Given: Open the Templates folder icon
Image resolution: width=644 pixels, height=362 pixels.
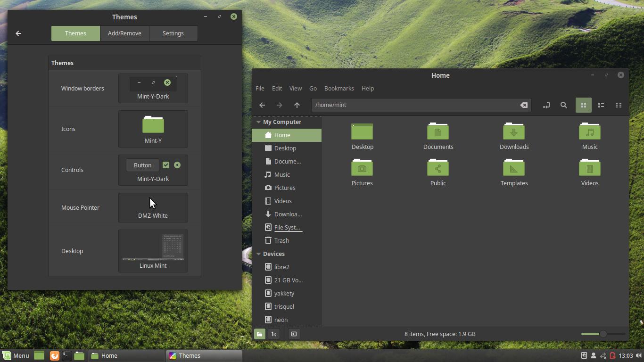Looking at the screenshot, I should coord(514,173).
